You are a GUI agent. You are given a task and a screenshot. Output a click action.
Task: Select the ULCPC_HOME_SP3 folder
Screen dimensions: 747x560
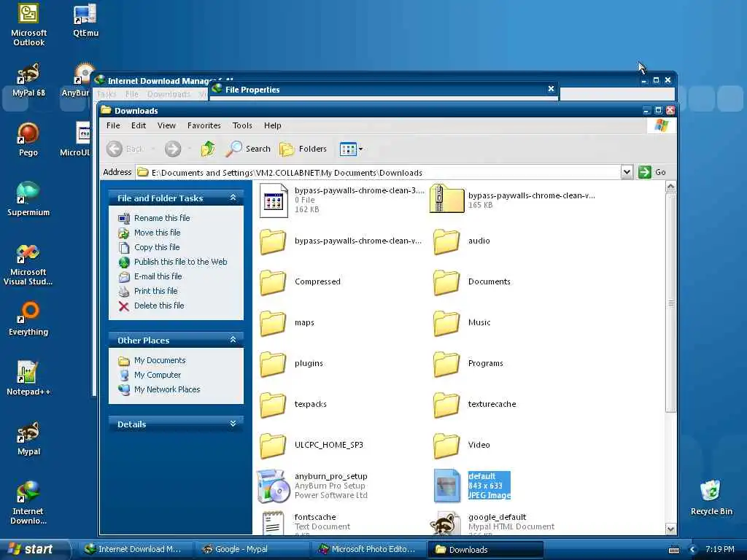[311, 445]
